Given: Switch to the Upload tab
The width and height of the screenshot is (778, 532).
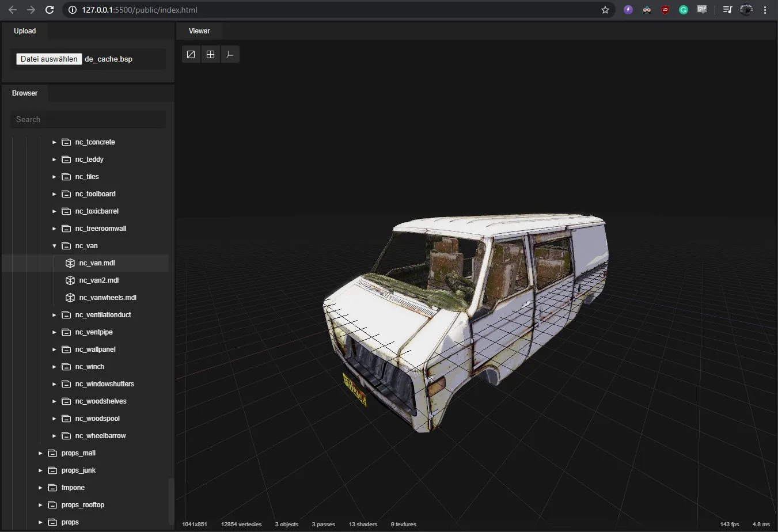Looking at the screenshot, I should [x=25, y=31].
